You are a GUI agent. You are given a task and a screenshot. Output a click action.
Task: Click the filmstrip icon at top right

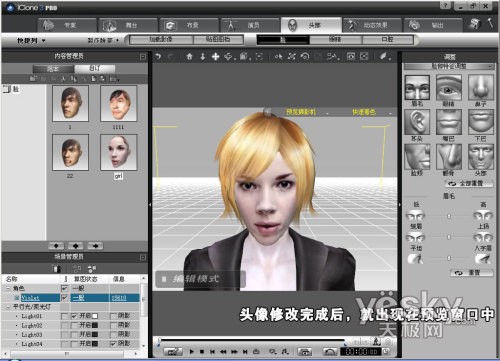(475, 24)
